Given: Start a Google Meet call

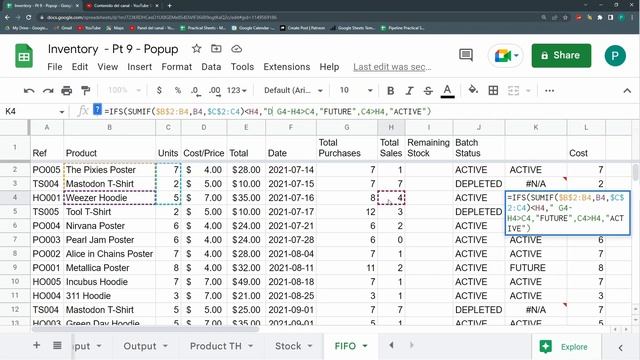Looking at the screenshot, I should pyautogui.click(x=506, y=55).
